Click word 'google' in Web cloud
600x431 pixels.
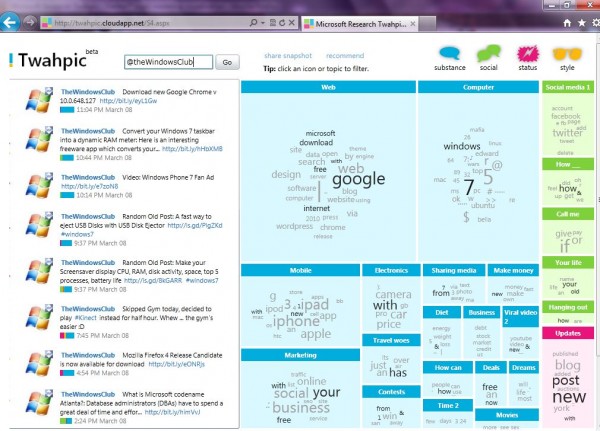coord(359,179)
